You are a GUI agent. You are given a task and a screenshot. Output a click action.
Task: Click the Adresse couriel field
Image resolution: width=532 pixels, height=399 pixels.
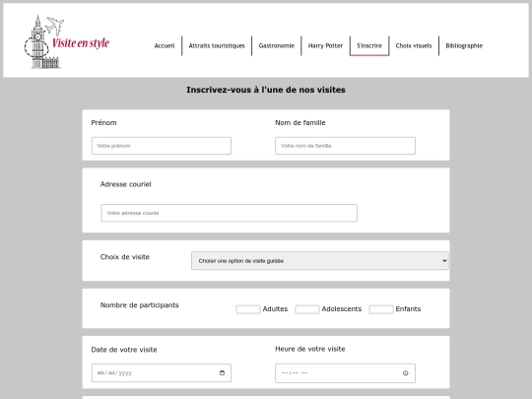(x=229, y=213)
